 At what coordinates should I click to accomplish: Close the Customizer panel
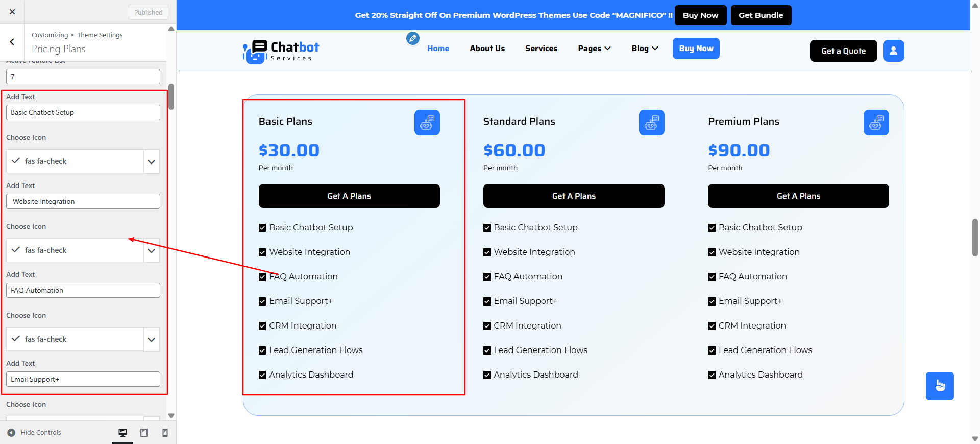coord(12,12)
